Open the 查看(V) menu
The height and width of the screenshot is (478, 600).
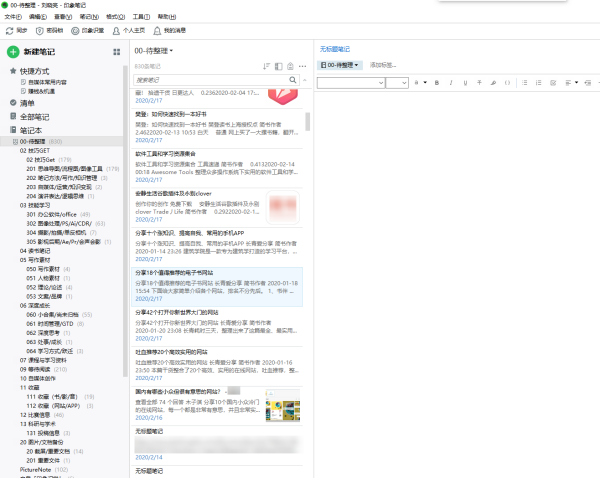pyautogui.click(x=63, y=17)
